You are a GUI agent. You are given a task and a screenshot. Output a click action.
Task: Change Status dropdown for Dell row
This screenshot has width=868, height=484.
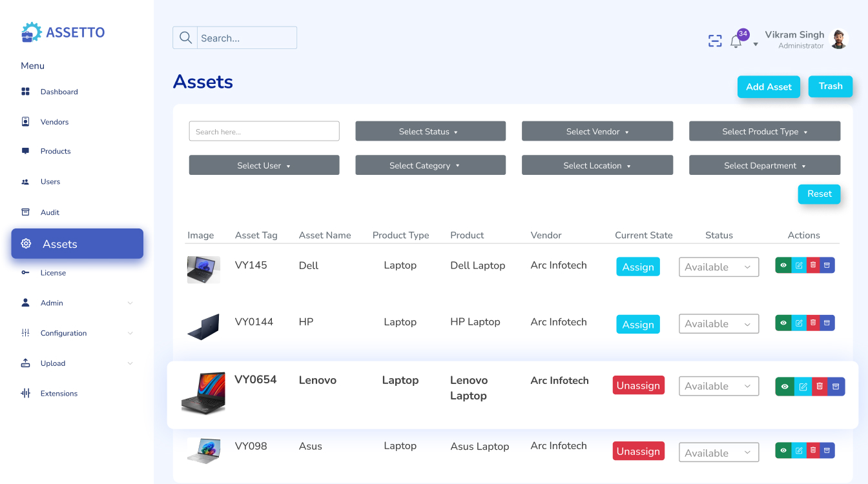718,267
